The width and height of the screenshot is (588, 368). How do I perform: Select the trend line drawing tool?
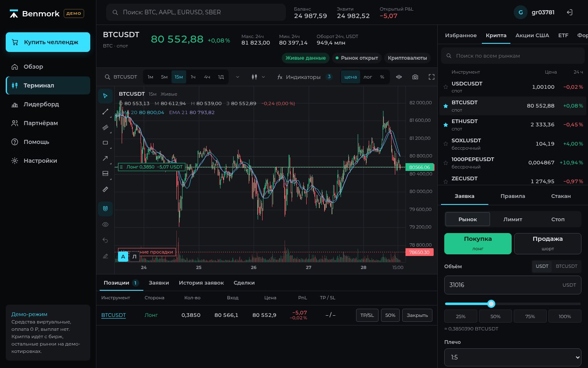(x=105, y=112)
